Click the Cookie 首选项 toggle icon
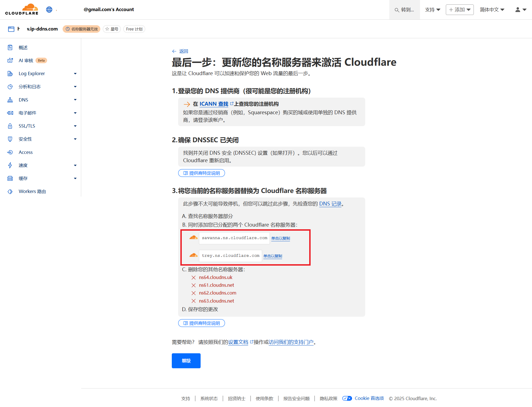The height and width of the screenshot is (407, 532). [347, 398]
